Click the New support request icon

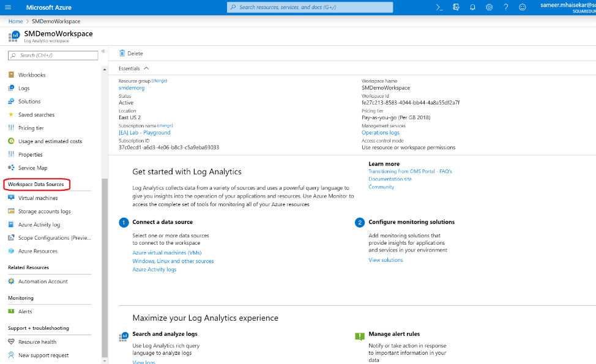[x=12, y=355]
